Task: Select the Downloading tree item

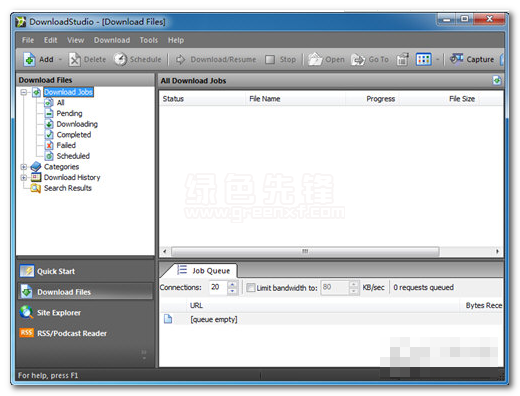Action: pos(77,124)
